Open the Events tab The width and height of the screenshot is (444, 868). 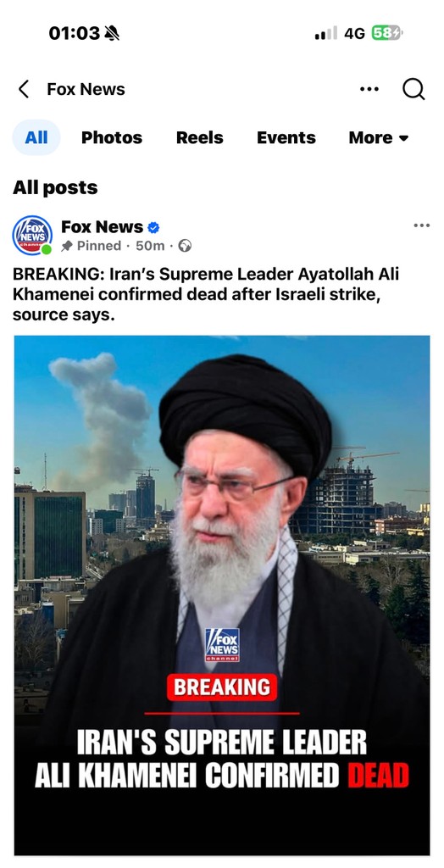[x=286, y=138]
